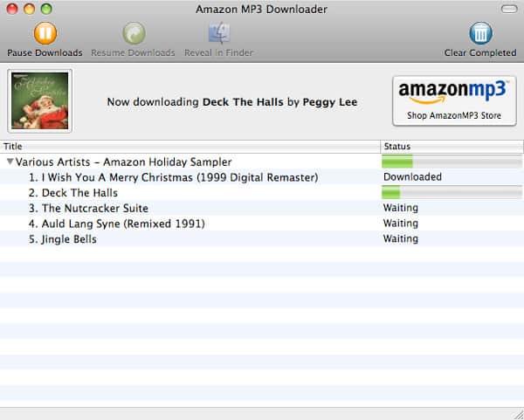Click the Status column header

pyautogui.click(x=452, y=147)
